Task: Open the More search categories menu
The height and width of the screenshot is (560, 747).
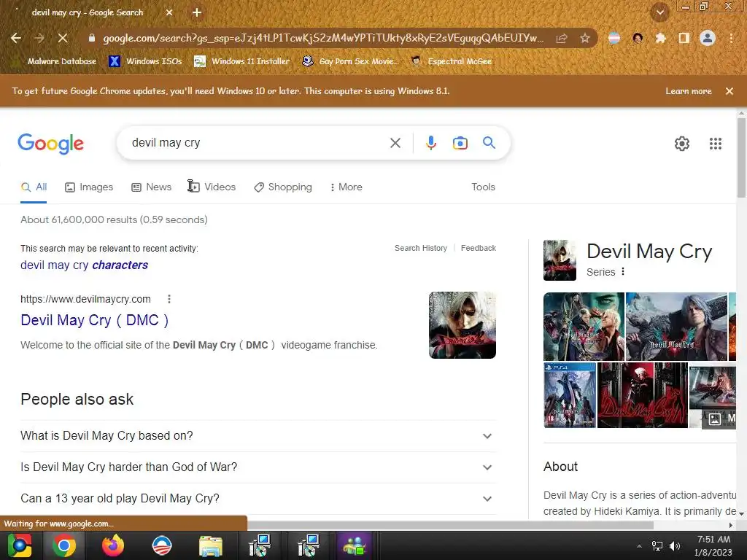Action: (x=347, y=187)
